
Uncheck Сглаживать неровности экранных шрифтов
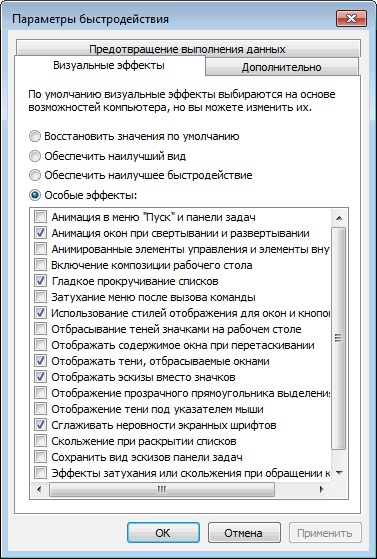(x=40, y=425)
